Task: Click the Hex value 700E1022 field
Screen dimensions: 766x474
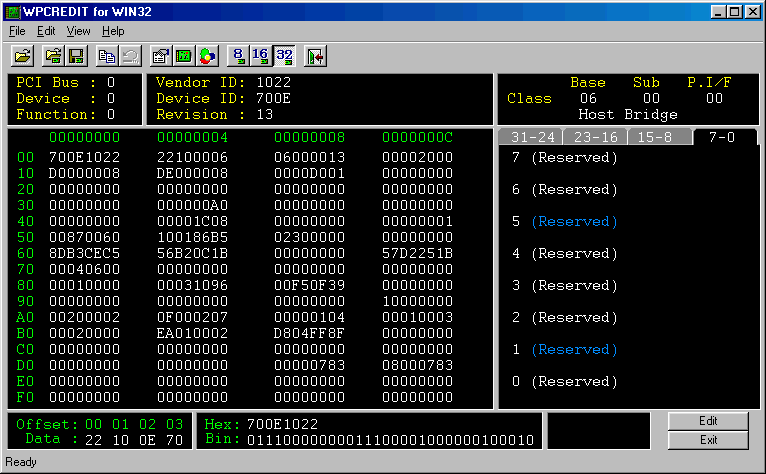Action: pos(282,424)
